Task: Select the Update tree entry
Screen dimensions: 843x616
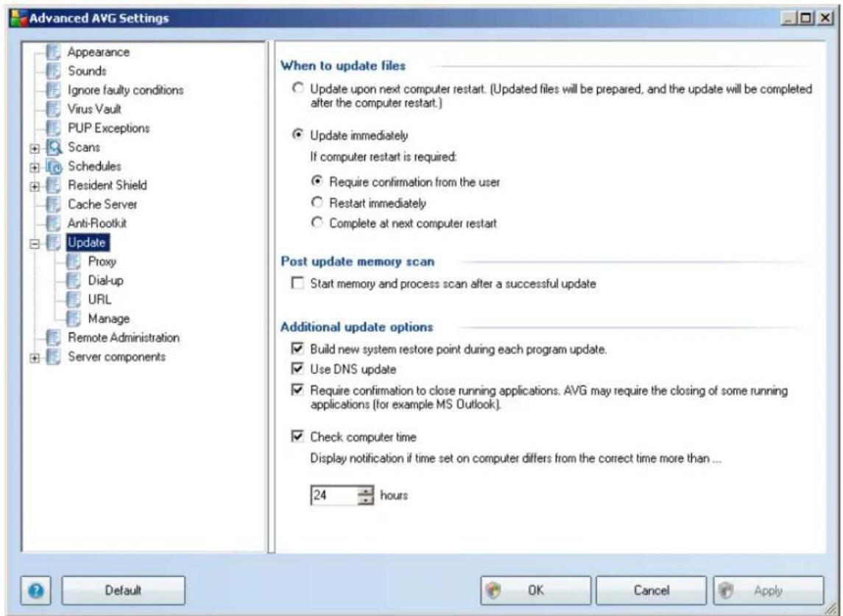Action: (87, 242)
